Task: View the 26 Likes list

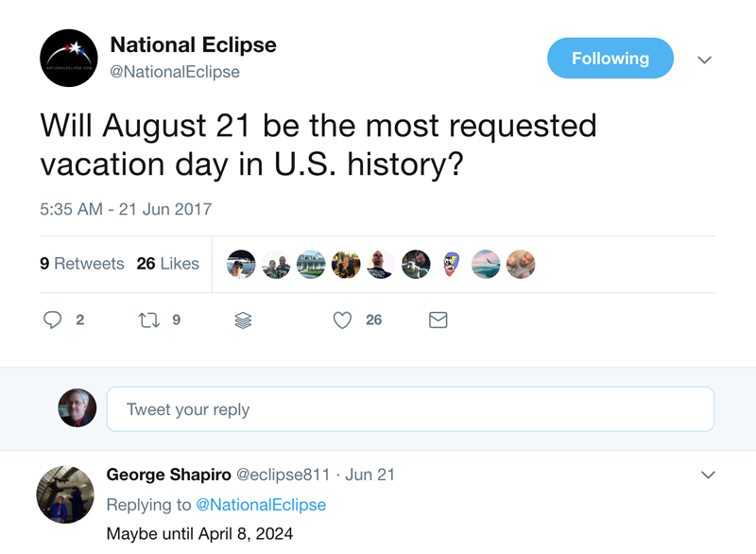Action: [x=167, y=264]
